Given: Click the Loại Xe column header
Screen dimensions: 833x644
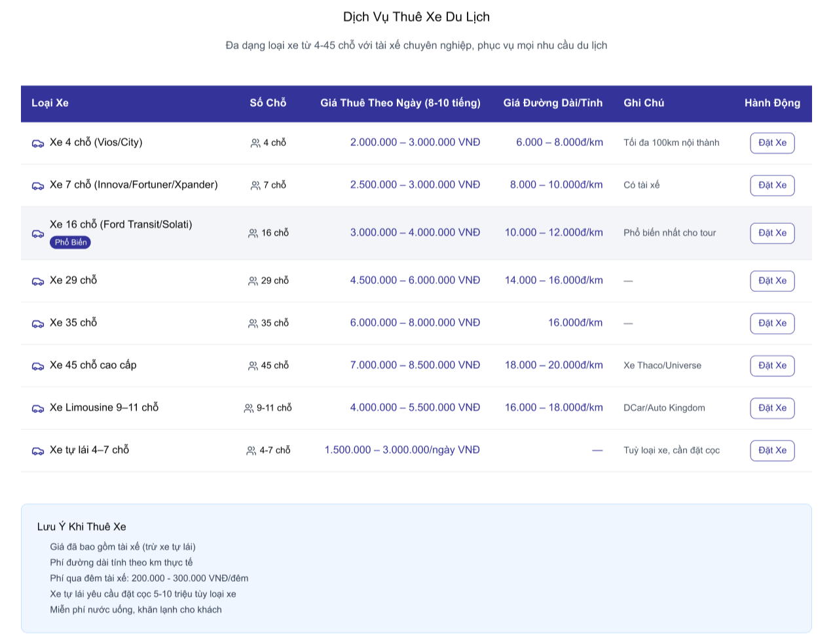Looking at the screenshot, I should click(x=50, y=103).
